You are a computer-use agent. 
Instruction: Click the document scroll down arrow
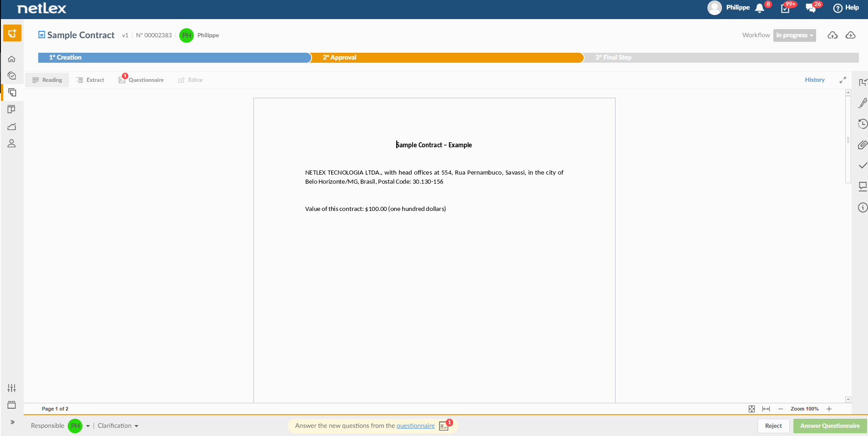click(x=848, y=400)
